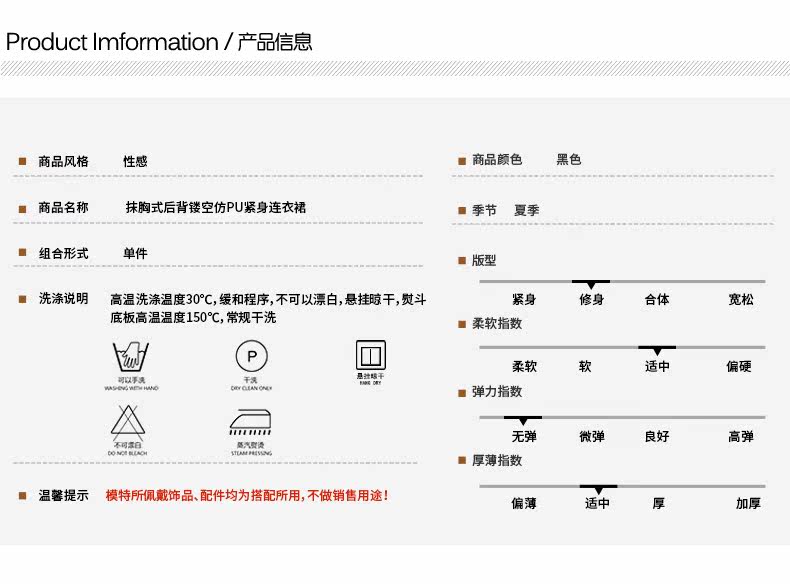Click the fit option '宽松'

[x=741, y=299]
